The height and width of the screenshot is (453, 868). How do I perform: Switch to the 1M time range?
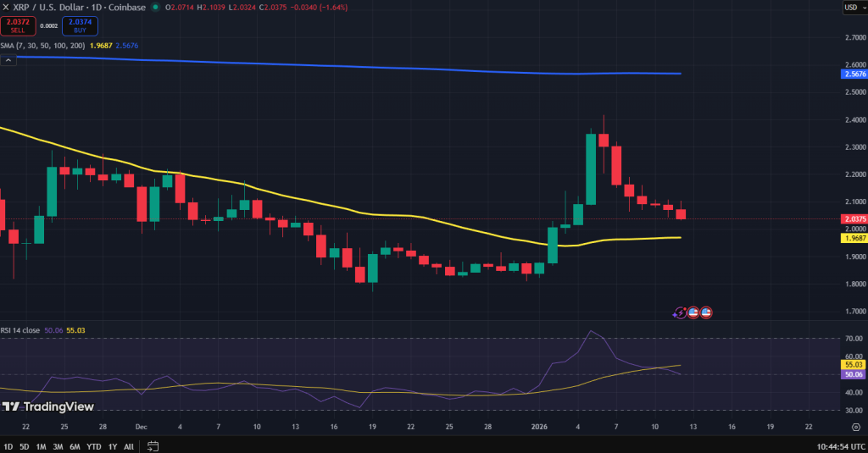[41, 446]
